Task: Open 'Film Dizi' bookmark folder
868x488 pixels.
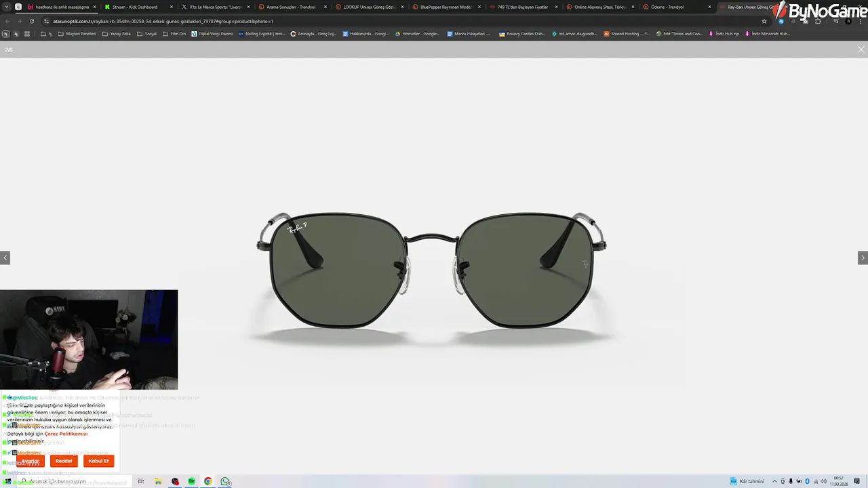Action: tap(174, 34)
